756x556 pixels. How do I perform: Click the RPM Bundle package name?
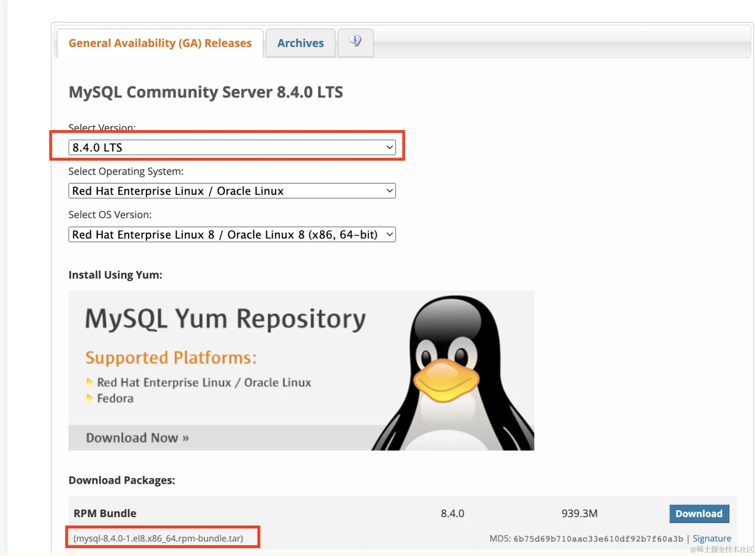point(105,514)
